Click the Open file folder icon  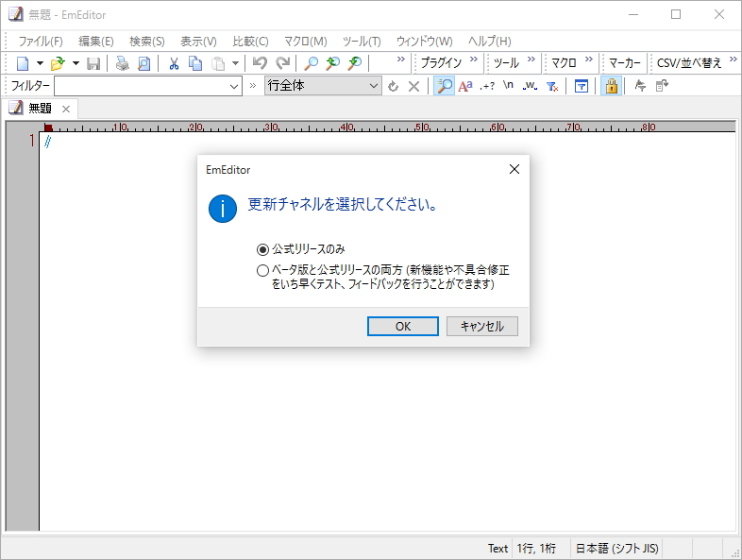[x=58, y=63]
